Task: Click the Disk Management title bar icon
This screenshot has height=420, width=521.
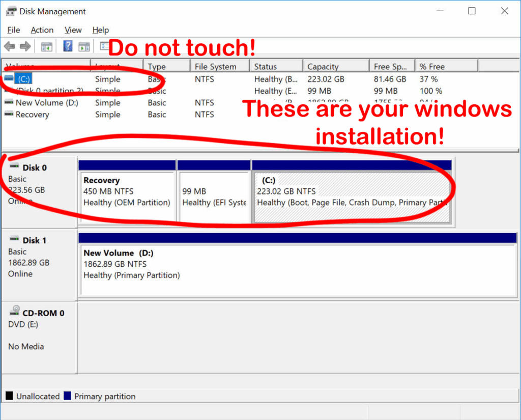Action: (11, 11)
